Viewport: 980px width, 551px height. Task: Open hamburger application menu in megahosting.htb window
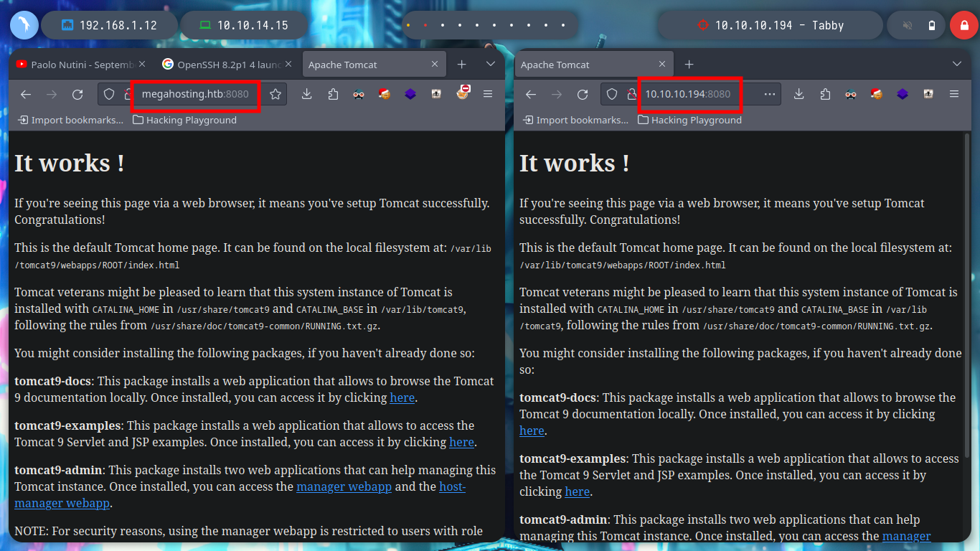(x=488, y=94)
